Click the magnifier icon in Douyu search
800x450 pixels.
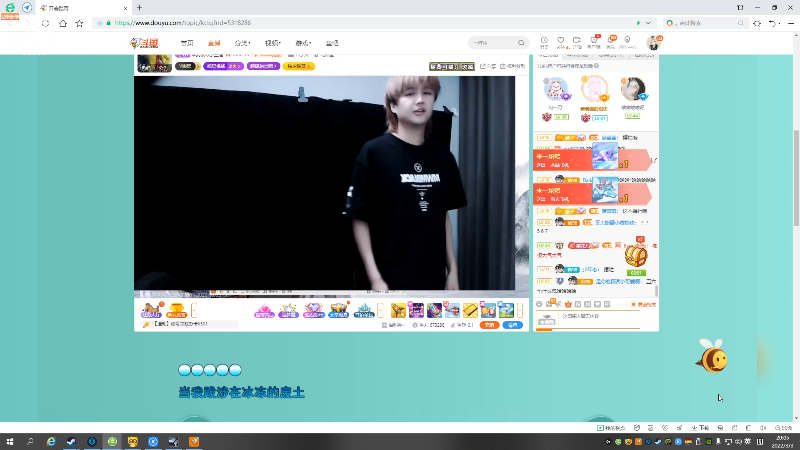coord(521,43)
